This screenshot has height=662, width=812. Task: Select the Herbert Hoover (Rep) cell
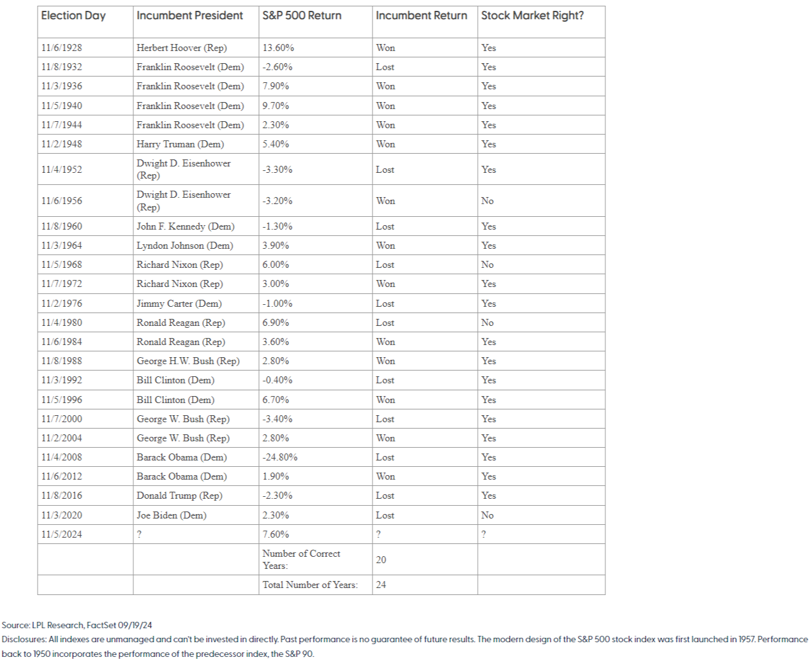click(x=181, y=48)
